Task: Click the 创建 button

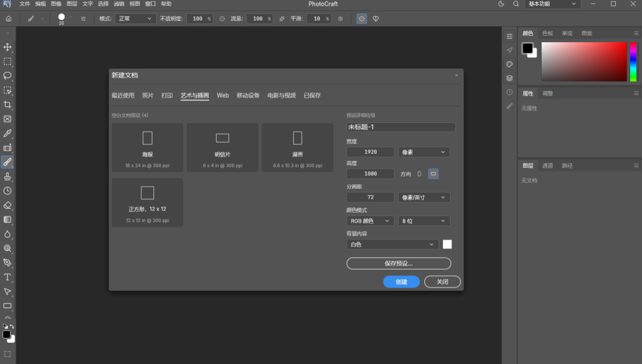Action: coord(401,282)
